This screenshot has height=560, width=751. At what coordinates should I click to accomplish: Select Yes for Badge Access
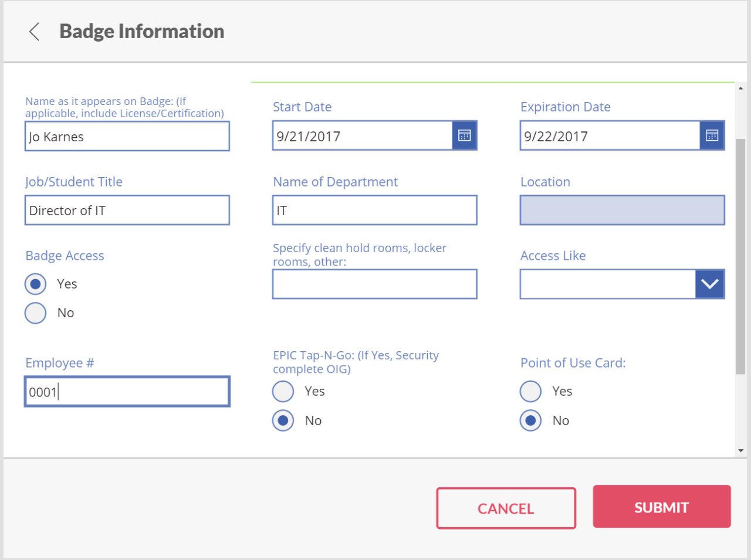click(x=36, y=284)
